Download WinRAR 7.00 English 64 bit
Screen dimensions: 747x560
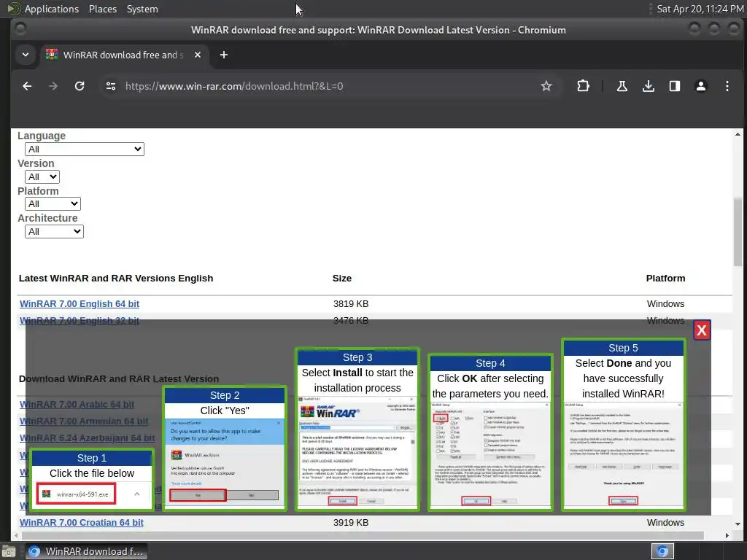point(80,304)
